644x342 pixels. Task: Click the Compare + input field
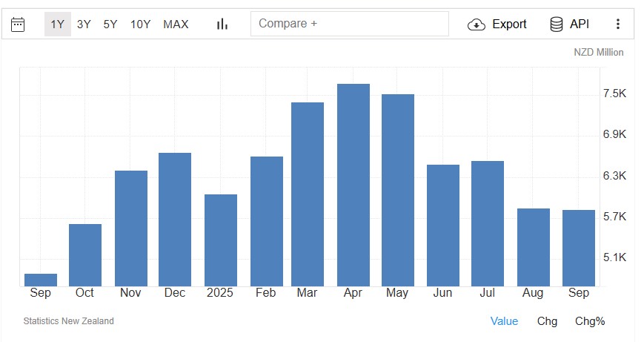(349, 24)
